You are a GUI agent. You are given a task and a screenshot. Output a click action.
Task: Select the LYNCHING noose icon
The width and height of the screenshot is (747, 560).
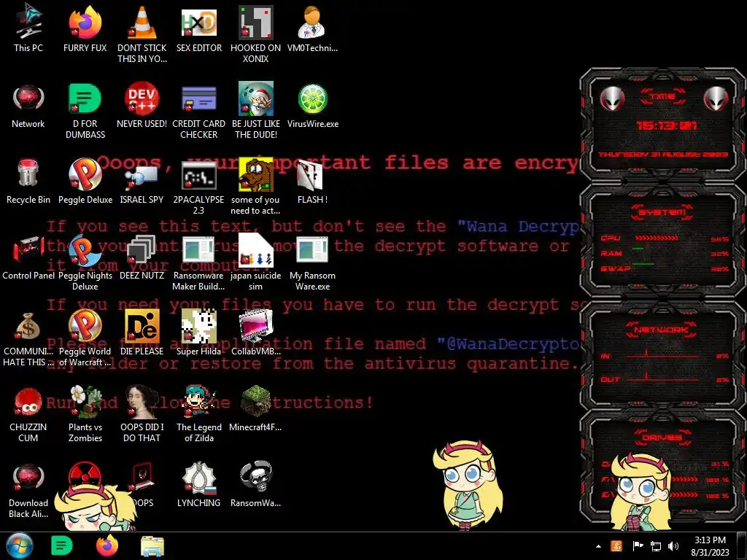pyautogui.click(x=199, y=484)
